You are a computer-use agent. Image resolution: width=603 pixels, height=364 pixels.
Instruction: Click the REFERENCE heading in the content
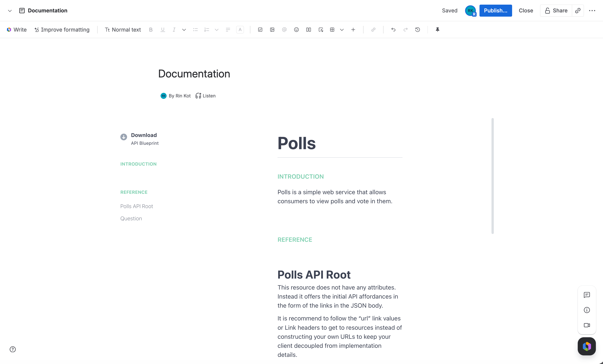(x=295, y=240)
